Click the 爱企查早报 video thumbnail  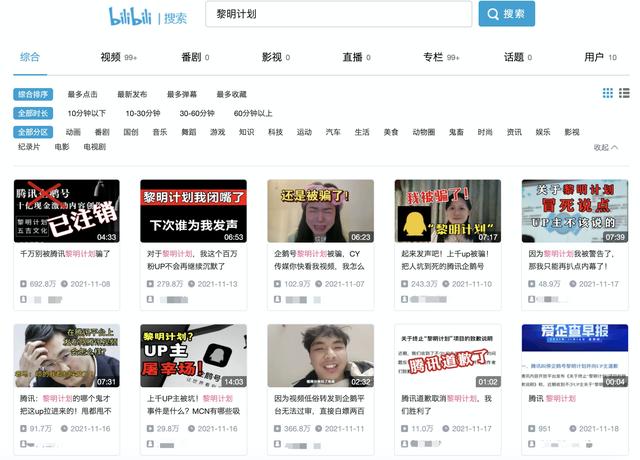point(574,356)
